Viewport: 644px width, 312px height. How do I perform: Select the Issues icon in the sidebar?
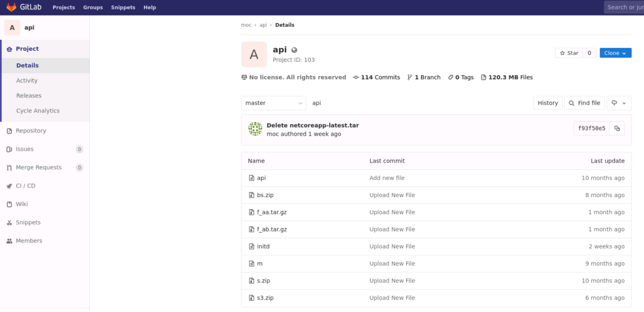[x=9, y=149]
